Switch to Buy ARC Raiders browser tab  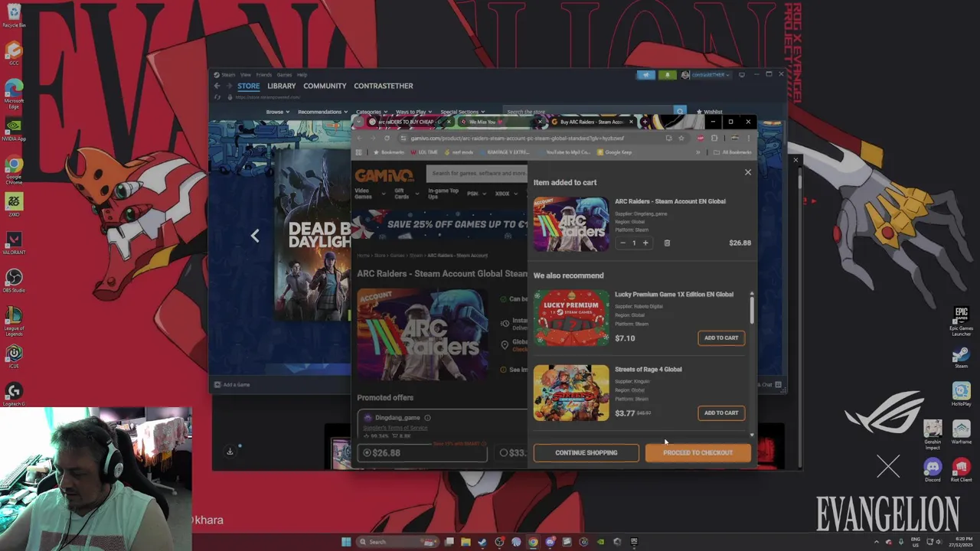pos(592,122)
